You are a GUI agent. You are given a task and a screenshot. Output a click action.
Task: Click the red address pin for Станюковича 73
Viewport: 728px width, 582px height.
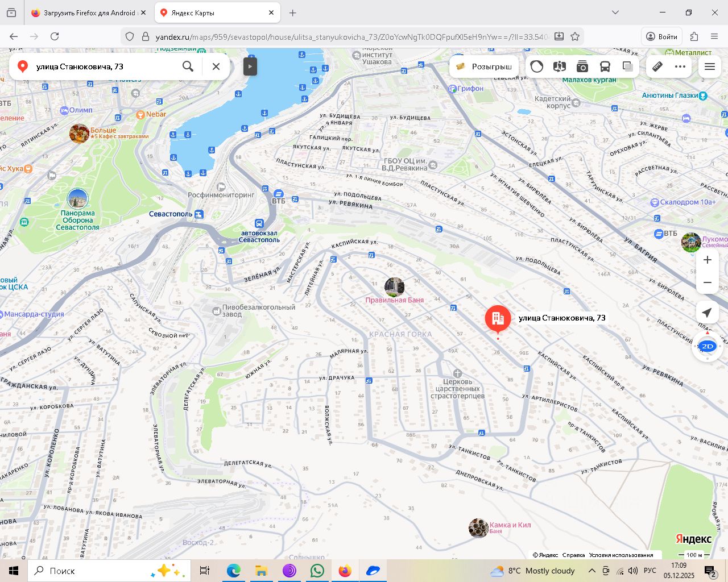click(498, 319)
